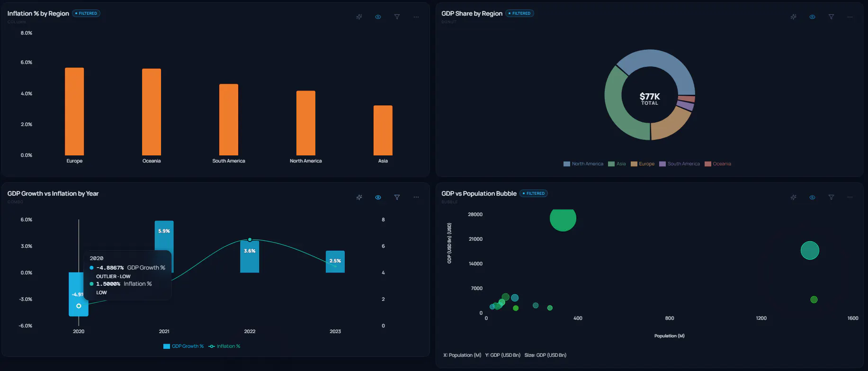This screenshot has width=868, height=371.
Task: Select the South America inflation bar
Action: tap(229, 119)
